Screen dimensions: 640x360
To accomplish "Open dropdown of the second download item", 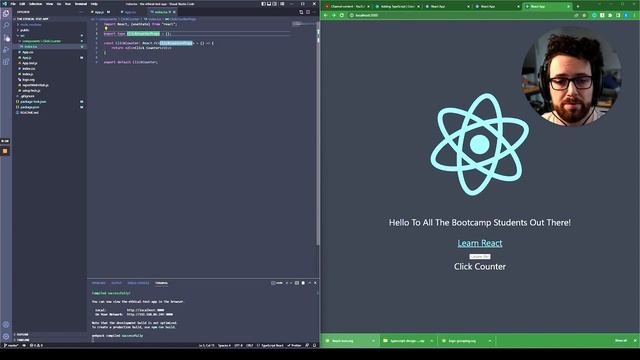I will pos(431,341).
